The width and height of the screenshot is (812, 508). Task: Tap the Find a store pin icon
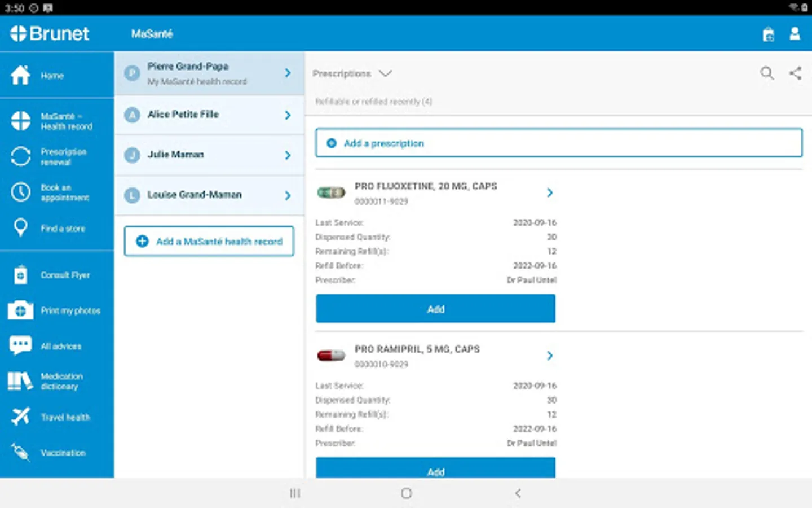pos(20,228)
